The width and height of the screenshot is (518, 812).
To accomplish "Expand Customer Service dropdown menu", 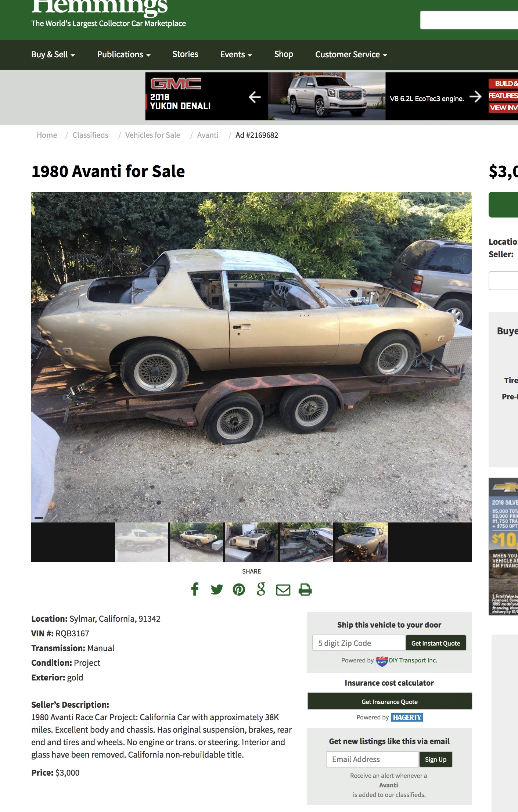I will pyautogui.click(x=351, y=54).
